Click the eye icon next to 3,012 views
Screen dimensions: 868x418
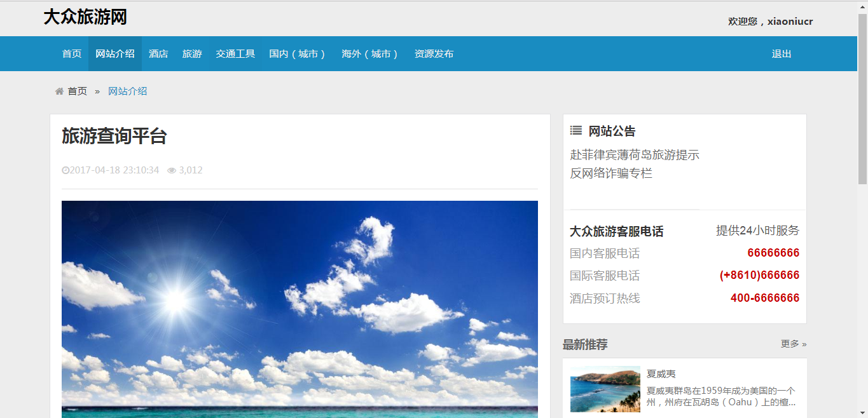172,170
